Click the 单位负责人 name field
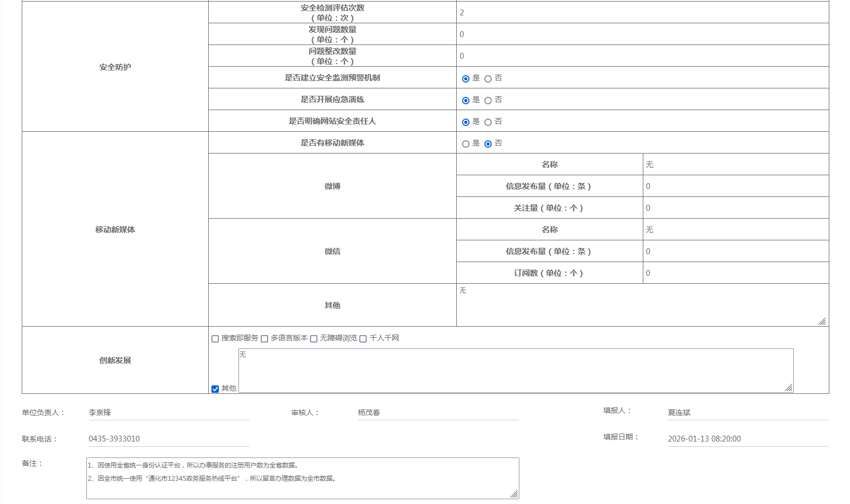 tap(169, 413)
